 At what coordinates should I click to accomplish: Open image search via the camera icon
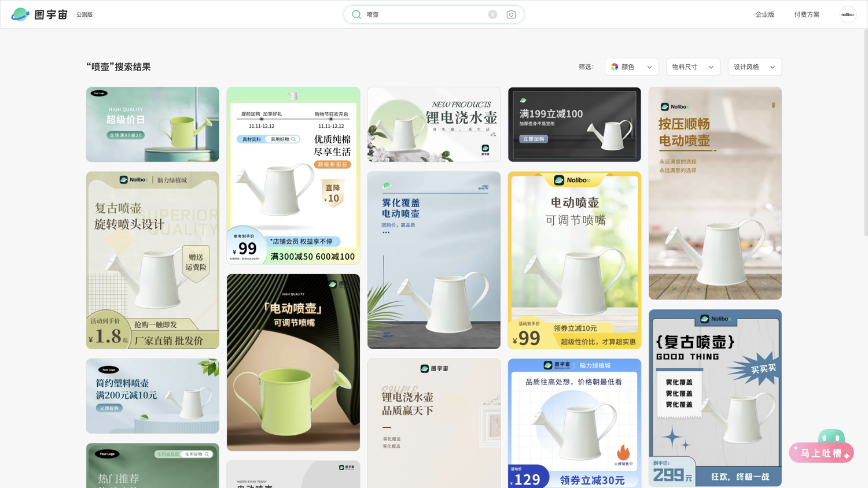pos(511,14)
